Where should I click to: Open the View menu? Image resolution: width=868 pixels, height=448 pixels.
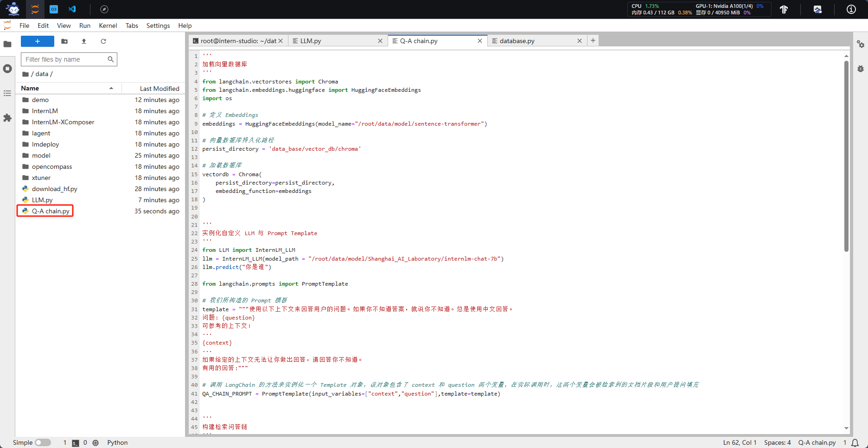point(64,26)
